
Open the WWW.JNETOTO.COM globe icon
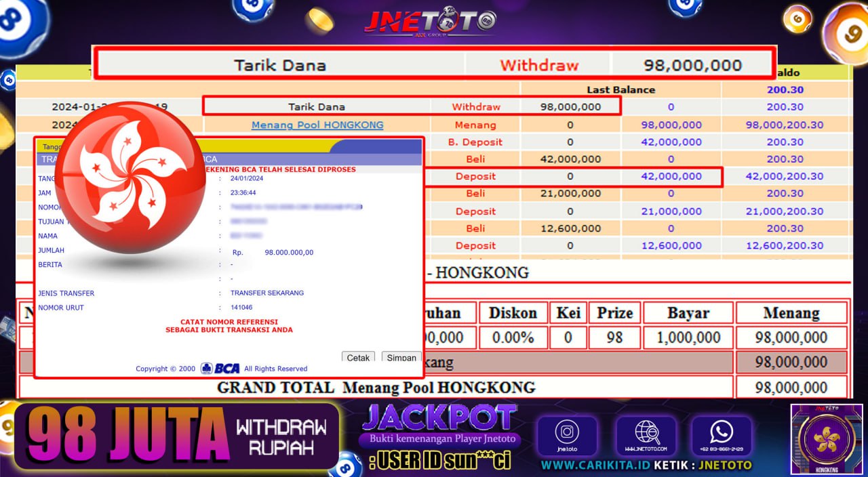(646, 436)
